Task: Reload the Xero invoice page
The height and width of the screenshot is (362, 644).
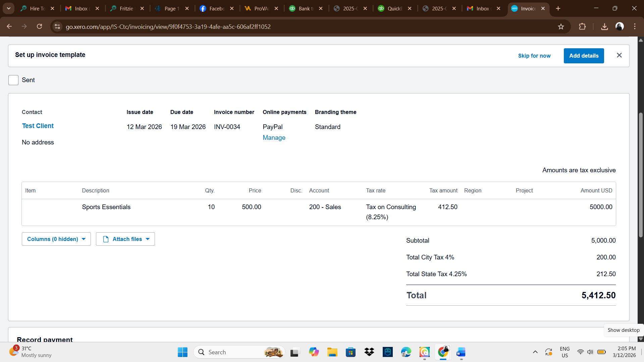Action: point(39,26)
